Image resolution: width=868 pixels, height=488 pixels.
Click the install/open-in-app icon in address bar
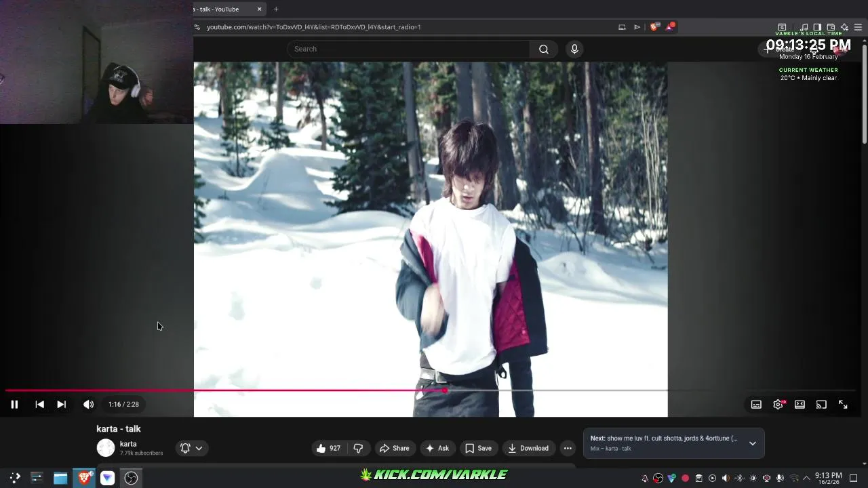coord(622,27)
